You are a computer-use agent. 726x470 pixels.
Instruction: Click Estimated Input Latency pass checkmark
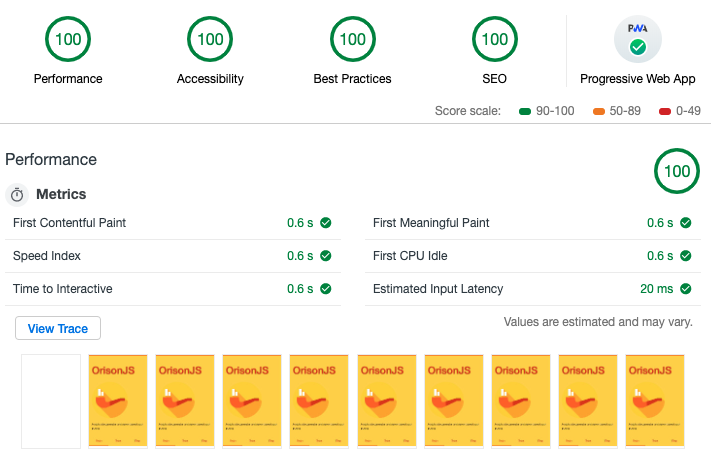(x=686, y=289)
